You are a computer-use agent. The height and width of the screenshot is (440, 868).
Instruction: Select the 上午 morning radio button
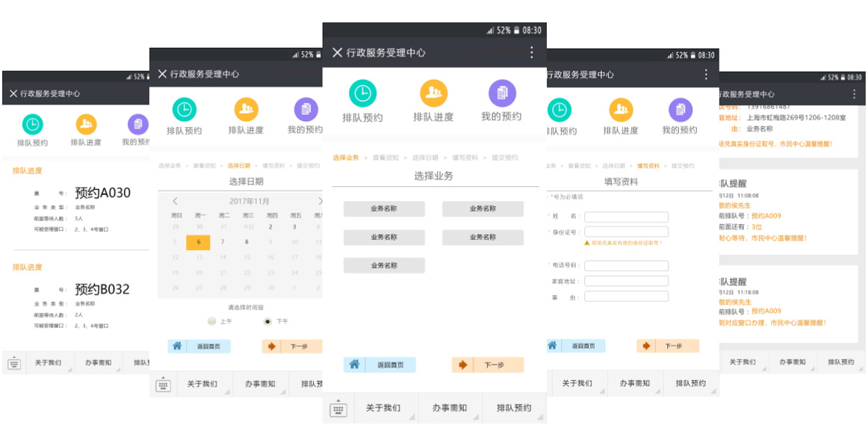point(212,321)
